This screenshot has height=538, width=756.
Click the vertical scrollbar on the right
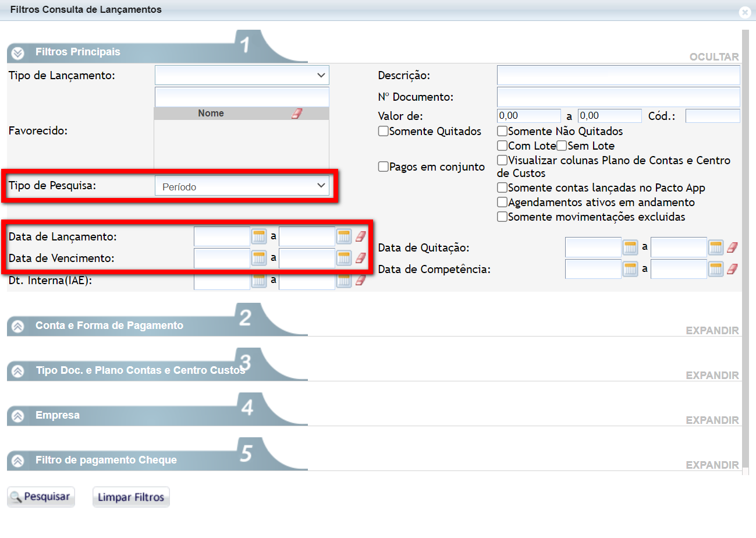point(745,250)
